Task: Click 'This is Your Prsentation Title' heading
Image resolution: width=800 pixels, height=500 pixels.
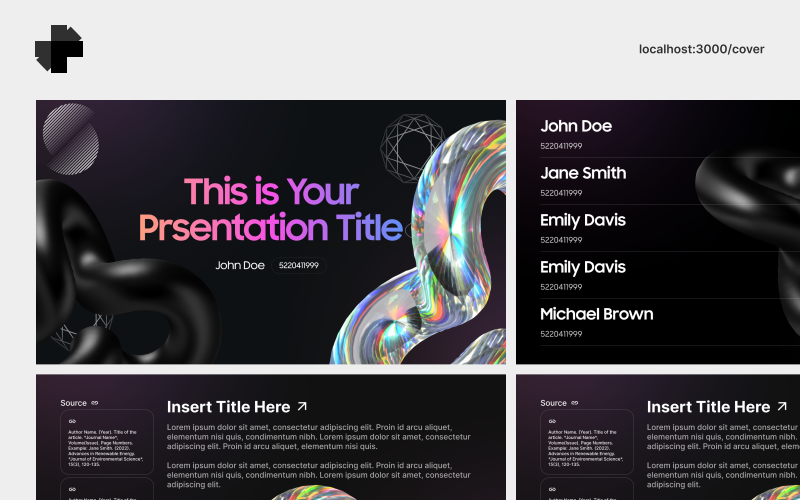Action: click(271, 209)
